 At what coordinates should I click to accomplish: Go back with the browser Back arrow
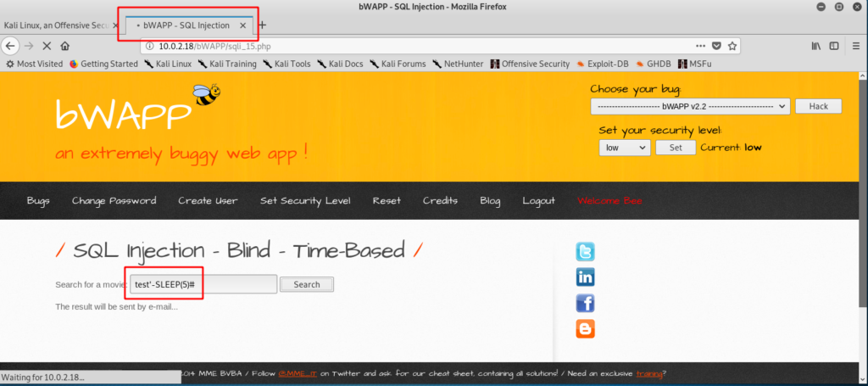[11, 46]
